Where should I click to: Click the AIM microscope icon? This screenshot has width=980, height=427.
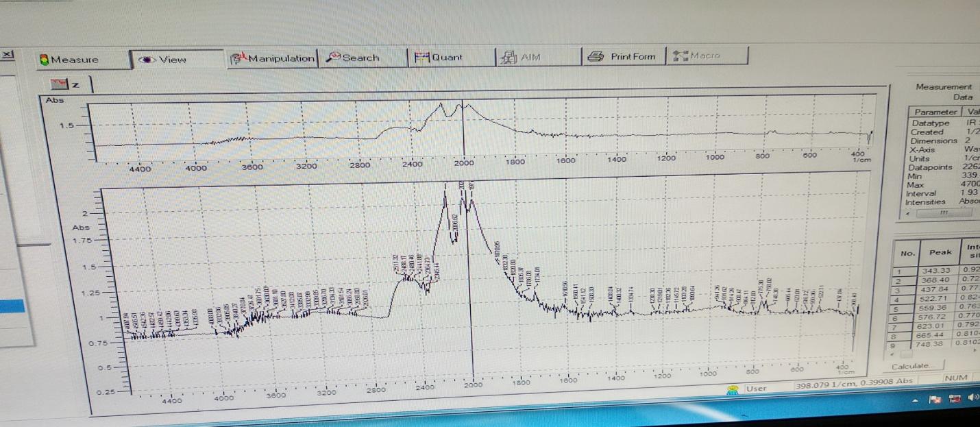coord(508,58)
